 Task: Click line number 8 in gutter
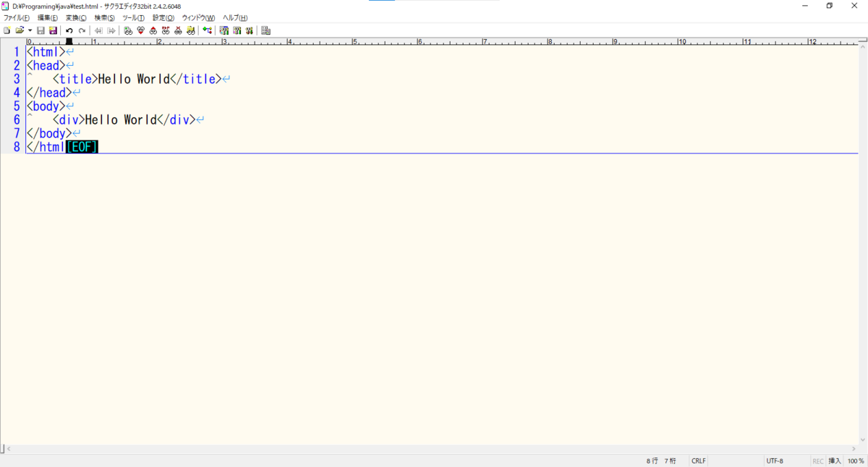point(17,147)
